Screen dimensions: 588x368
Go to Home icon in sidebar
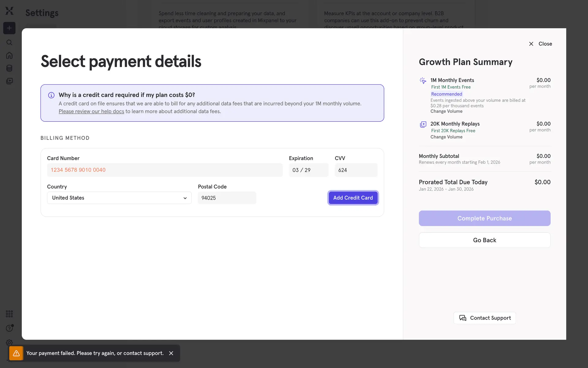[x=9, y=56]
